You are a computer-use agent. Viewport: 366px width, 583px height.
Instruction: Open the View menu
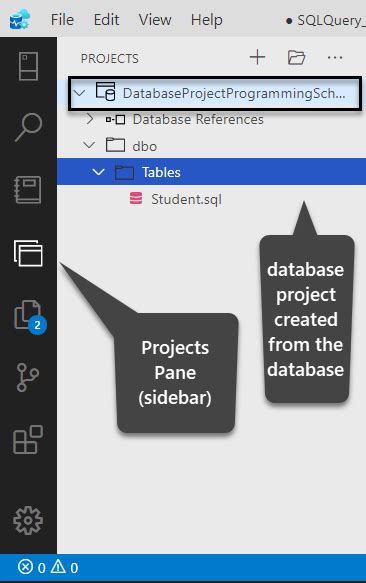point(155,19)
